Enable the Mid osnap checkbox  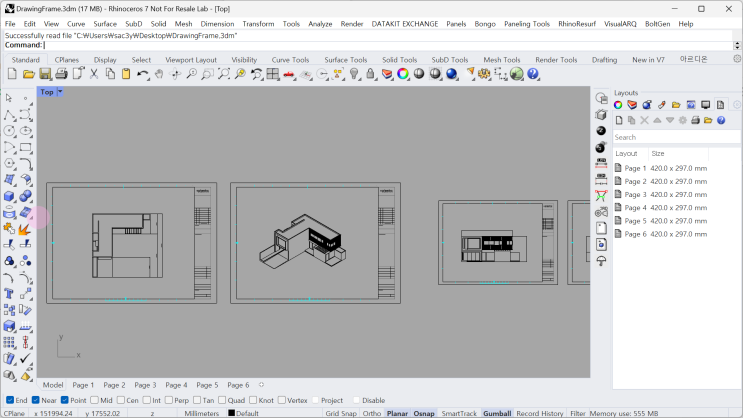point(94,400)
